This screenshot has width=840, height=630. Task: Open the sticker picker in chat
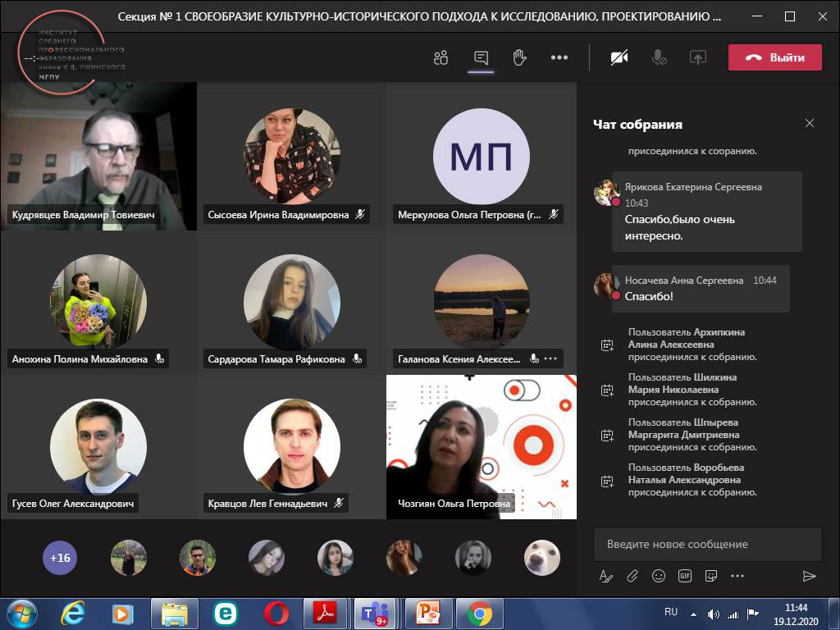pyautogui.click(x=711, y=576)
